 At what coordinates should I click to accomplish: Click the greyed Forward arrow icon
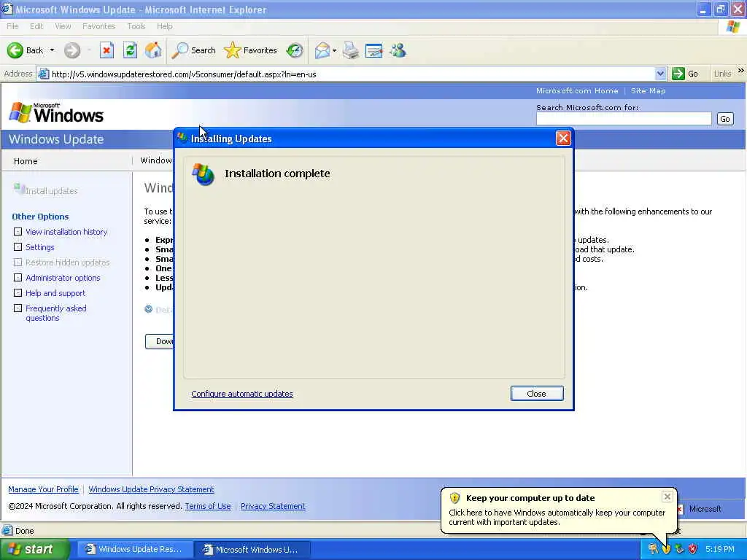pos(72,50)
